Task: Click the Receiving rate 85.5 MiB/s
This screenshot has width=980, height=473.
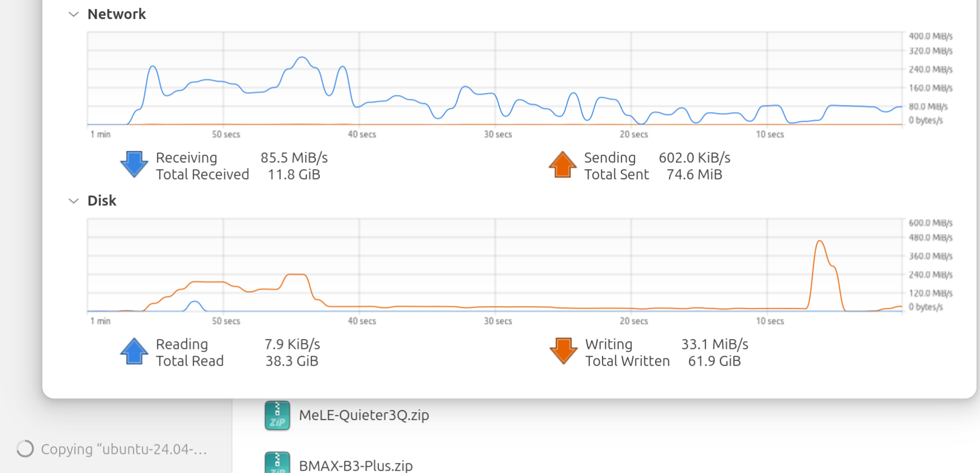Action: click(294, 157)
